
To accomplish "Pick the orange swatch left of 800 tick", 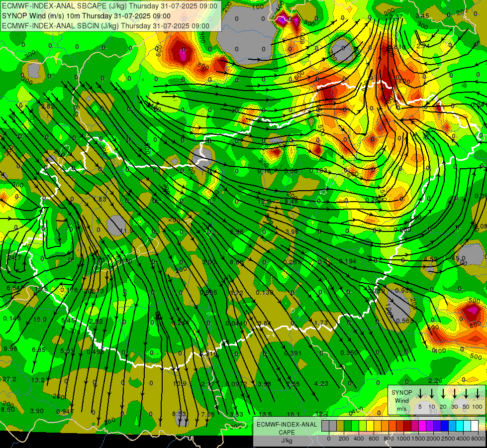I will coord(385,426).
